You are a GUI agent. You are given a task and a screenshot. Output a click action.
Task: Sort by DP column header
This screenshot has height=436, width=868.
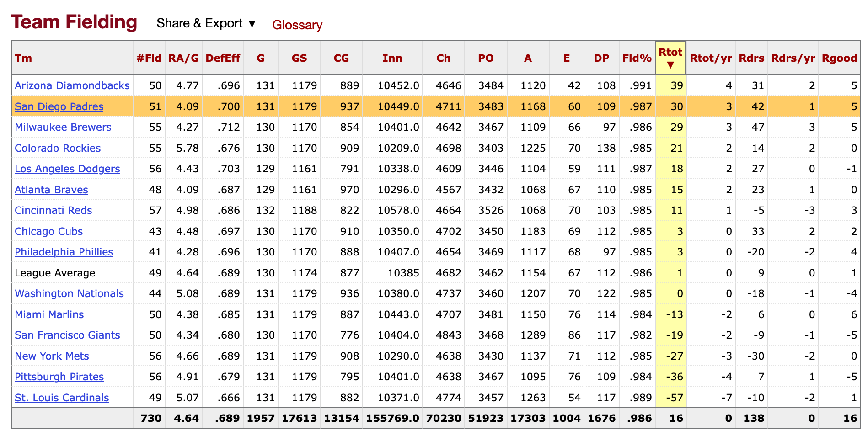point(602,58)
